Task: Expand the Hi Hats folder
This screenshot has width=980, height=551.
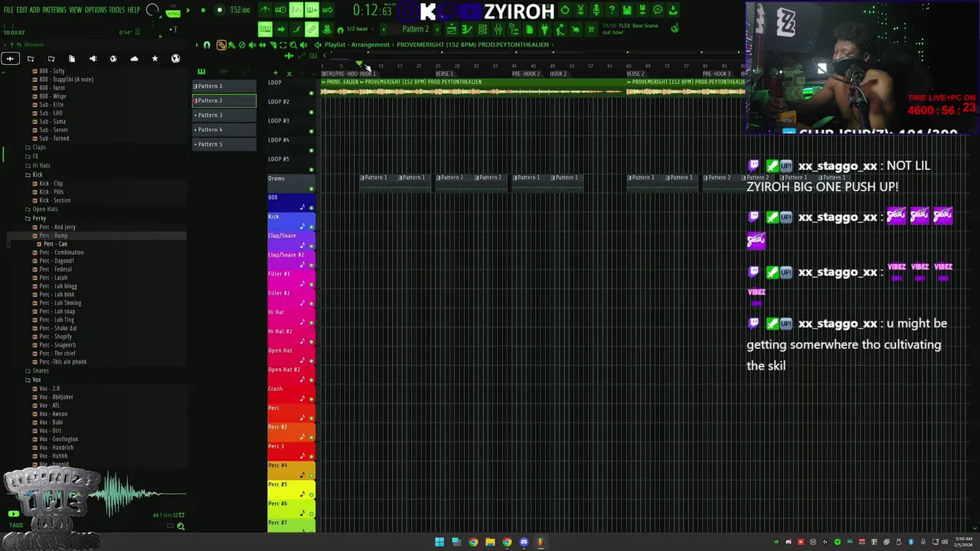Action: pos(41,165)
